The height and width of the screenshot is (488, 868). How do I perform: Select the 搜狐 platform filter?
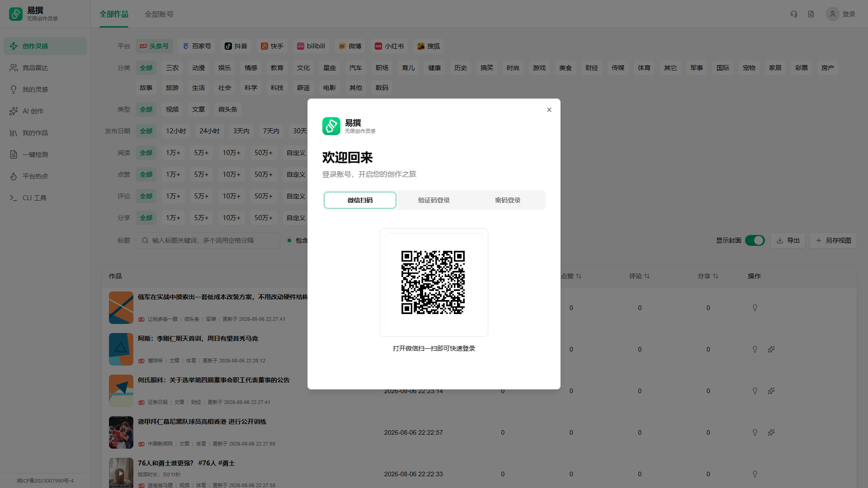pos(429,46)
